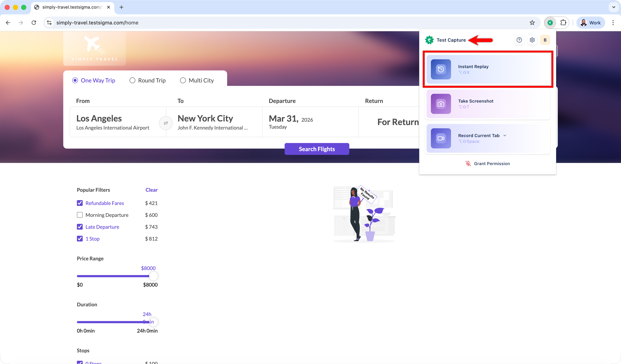Select the Multi City radio option

tap(183, 80)
